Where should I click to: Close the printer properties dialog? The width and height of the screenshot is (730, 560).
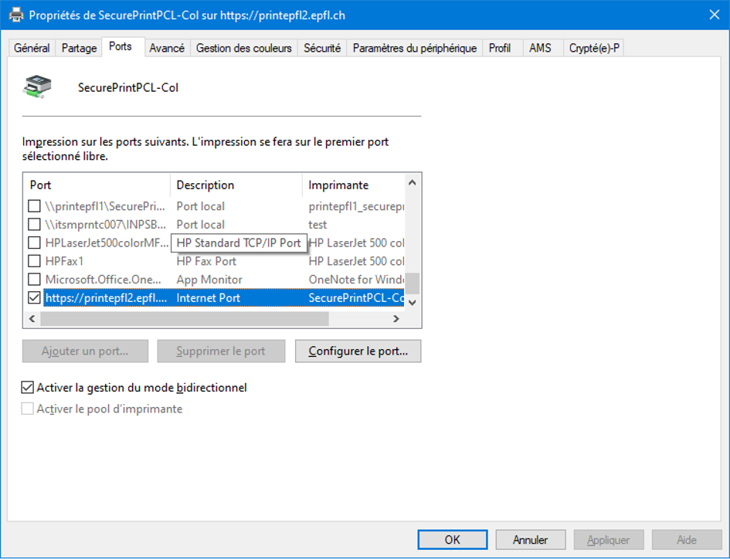click(x=713, y=15)
